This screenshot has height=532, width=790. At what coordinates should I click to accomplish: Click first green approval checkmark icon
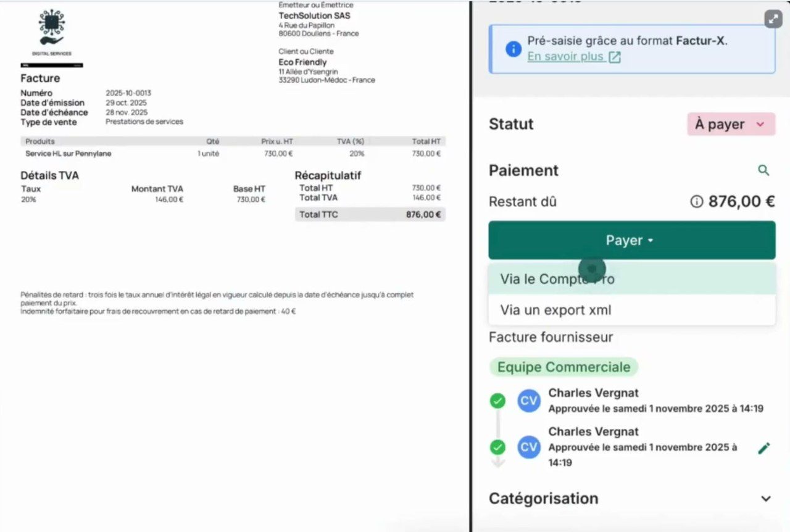[497, 401]
